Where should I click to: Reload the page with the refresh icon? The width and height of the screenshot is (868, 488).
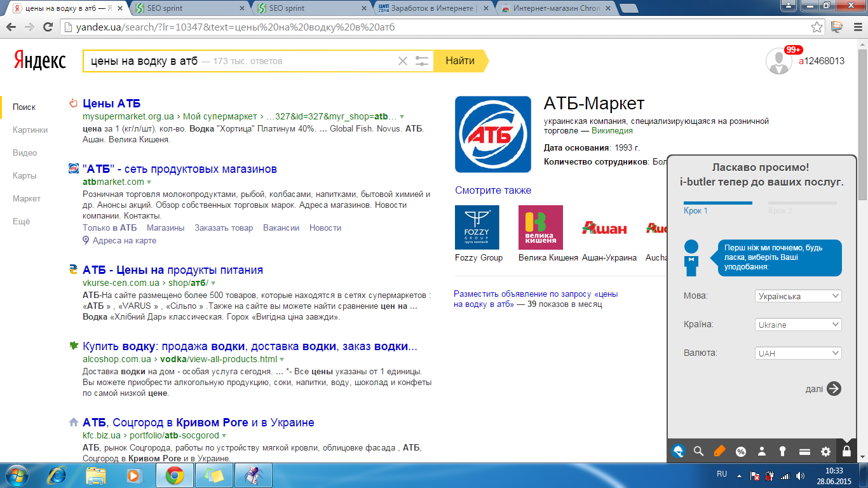coord(48,27)
